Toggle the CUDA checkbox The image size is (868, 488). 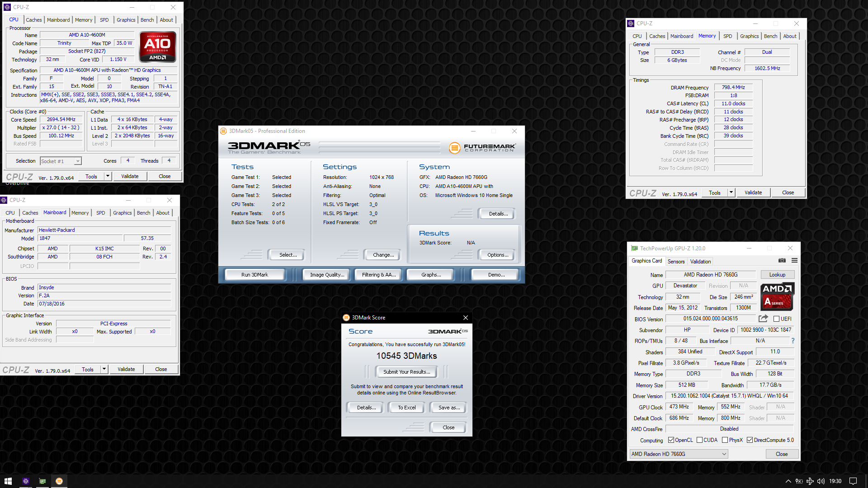point(699,440)
